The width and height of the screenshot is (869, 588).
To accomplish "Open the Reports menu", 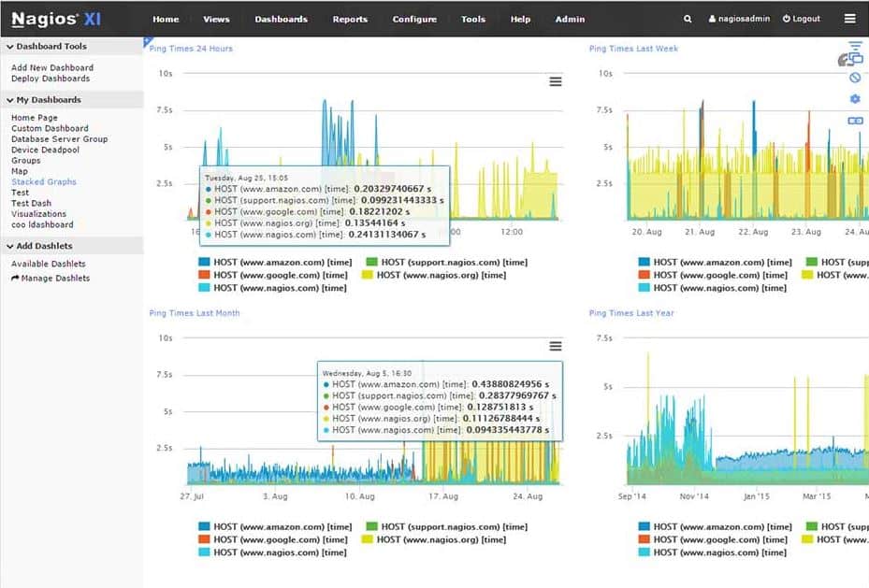I will pos(350,19).
